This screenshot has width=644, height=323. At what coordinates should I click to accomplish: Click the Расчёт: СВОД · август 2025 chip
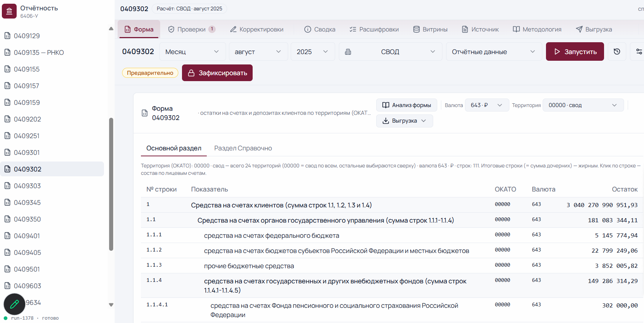click(x=189, y=9)
